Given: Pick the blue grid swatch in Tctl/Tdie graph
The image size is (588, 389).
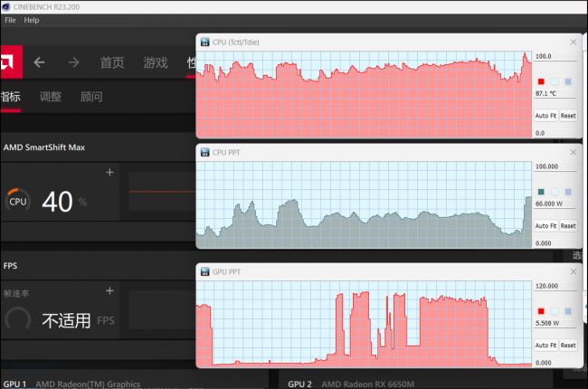Looking at the screenshot, I should [x=568, y=81].
